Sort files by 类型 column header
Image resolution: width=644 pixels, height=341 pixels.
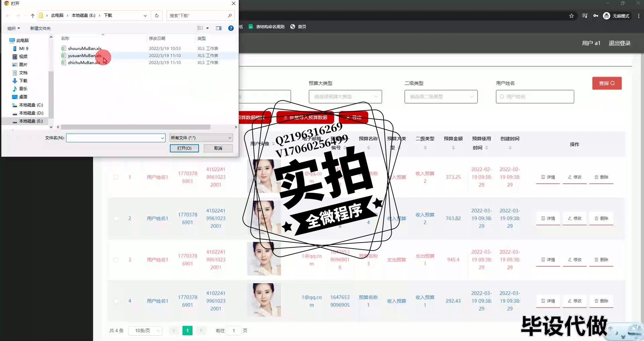click(202, 39)
